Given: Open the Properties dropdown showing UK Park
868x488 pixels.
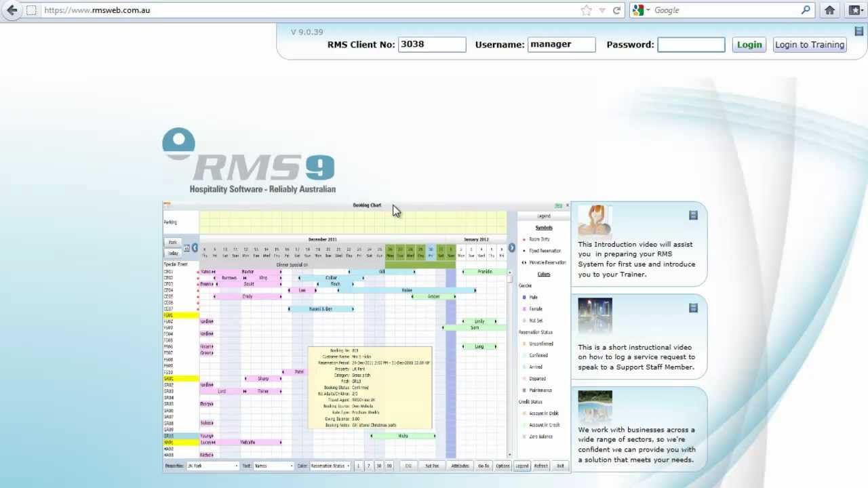Looking at the screenshot, I should (212, 466).
